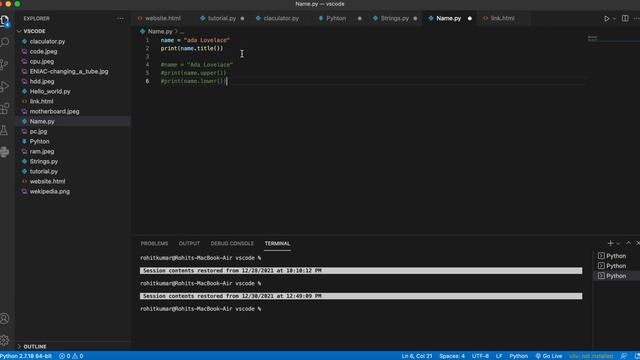Open run options dropdown beside play button

click(614, 19)
